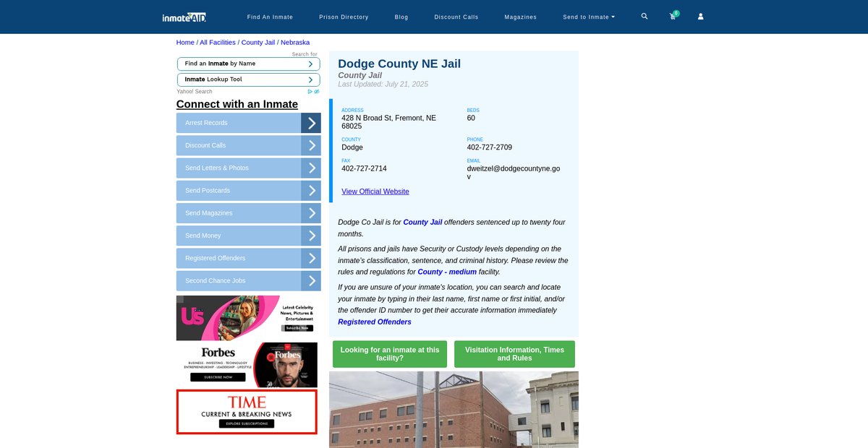868x448 pixels.
Task: Open the user account icon
Action: pyautogui.click(x=700, y=16)
